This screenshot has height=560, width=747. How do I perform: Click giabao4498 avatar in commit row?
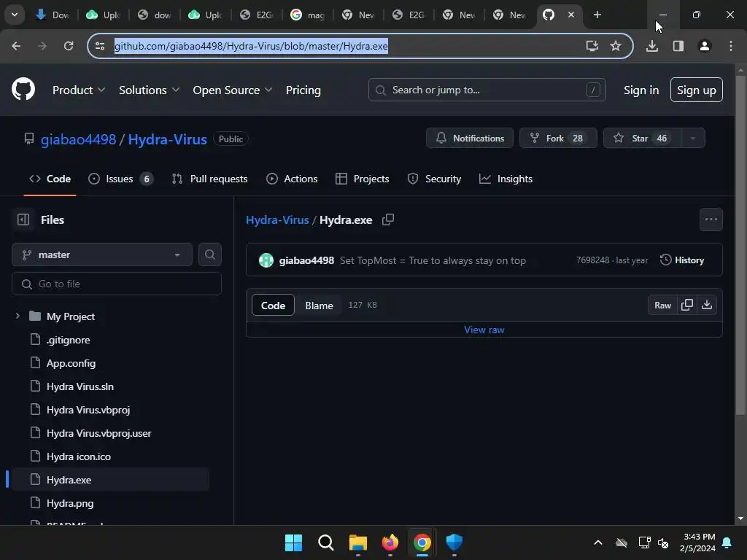(x=266, y=260)
